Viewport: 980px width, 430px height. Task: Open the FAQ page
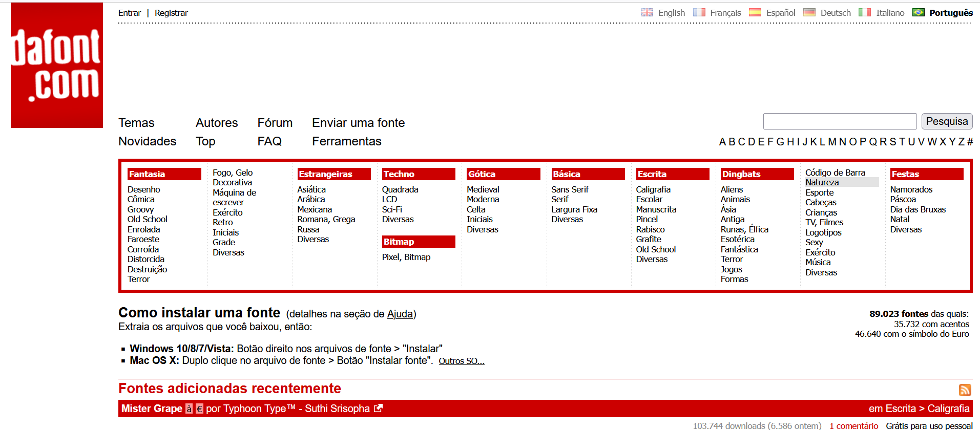tap(269, 141)
